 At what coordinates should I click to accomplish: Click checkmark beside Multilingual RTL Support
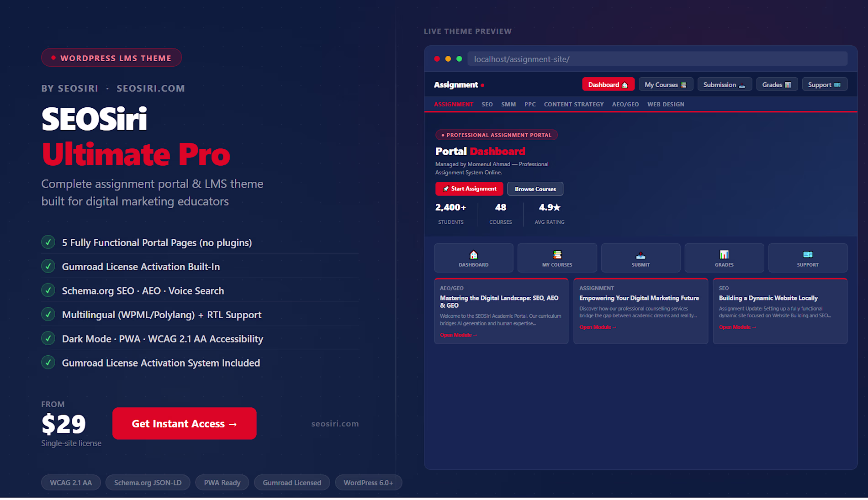coord(48,315)
